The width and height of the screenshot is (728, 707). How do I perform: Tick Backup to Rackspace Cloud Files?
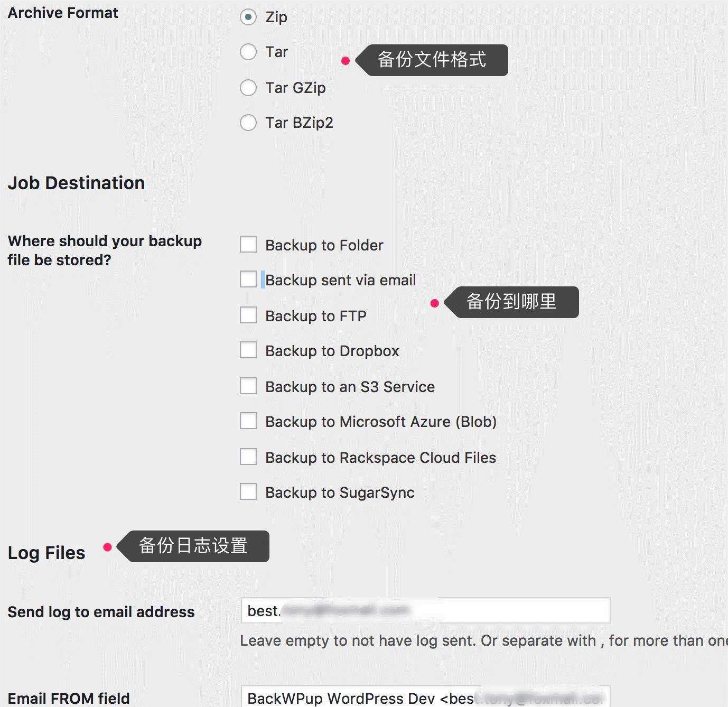click(248, 457)
